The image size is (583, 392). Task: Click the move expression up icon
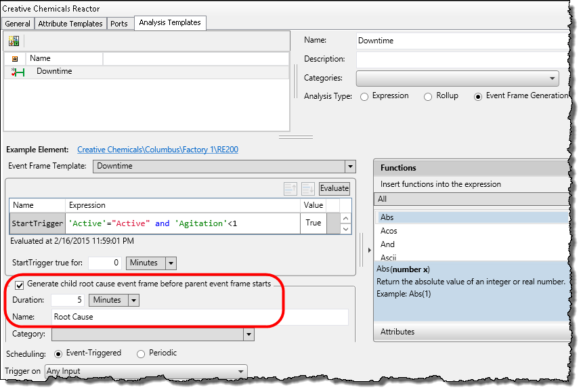pyautogui.click(x=290, y=188)
